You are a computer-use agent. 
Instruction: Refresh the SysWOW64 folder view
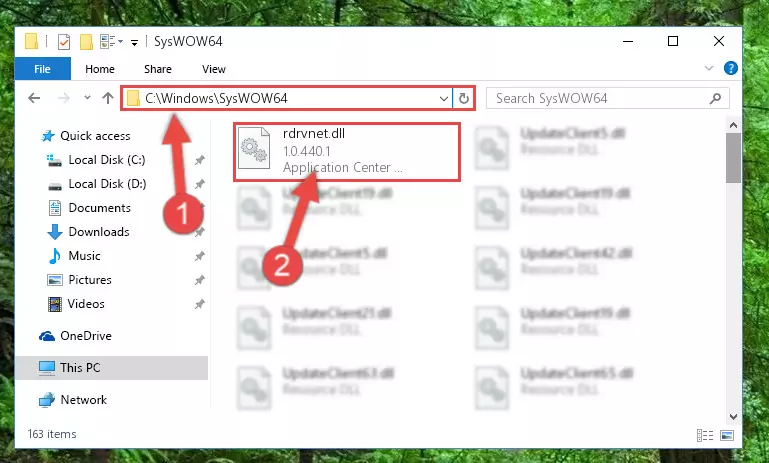[463, 99]
